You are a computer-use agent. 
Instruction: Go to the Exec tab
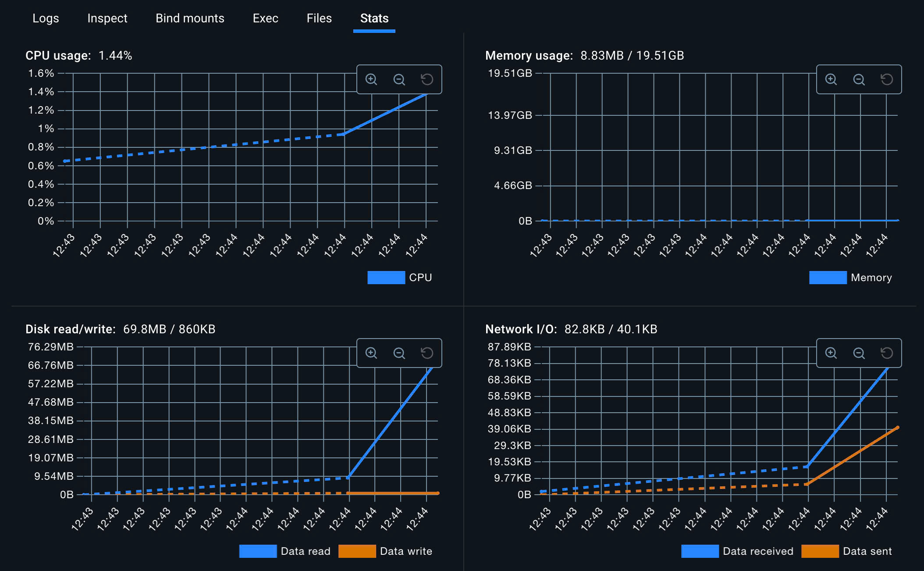265,18
